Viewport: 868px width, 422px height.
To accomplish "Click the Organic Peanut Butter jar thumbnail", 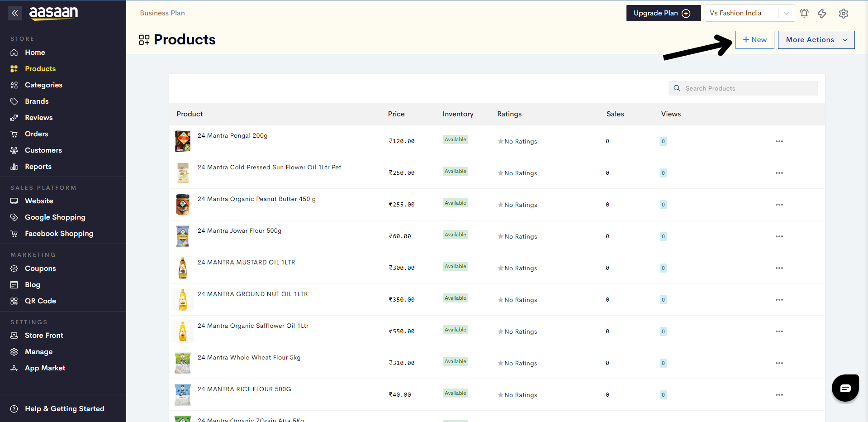I will 183,205.
